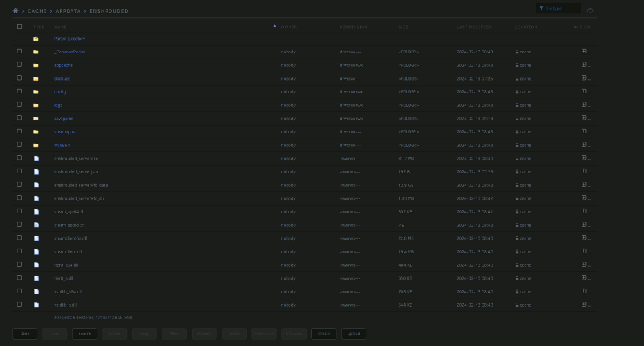This screenshot has width=644, height=346.
Task: Click the Search button
Action: (x=84, y=334)
